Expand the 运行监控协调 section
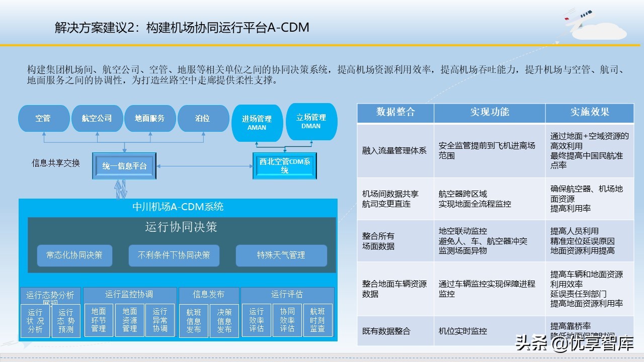 pyautogui.click(x=129, y=295)
